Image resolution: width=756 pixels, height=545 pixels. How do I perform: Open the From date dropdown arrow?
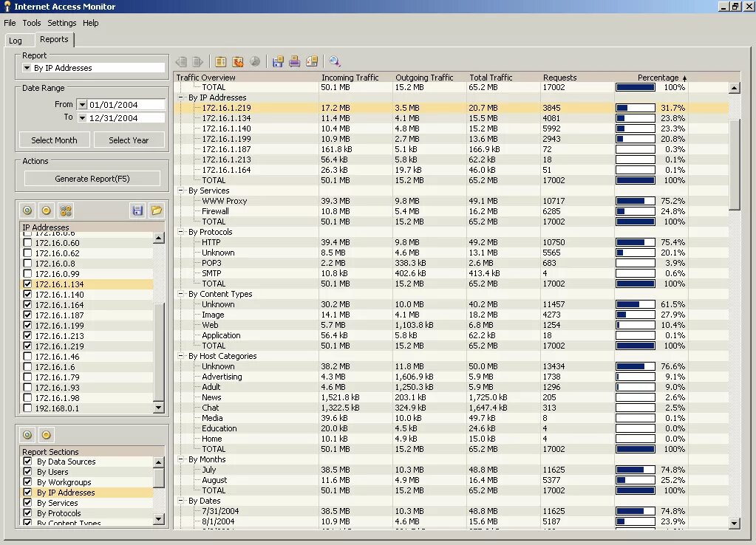pos(83,105)
